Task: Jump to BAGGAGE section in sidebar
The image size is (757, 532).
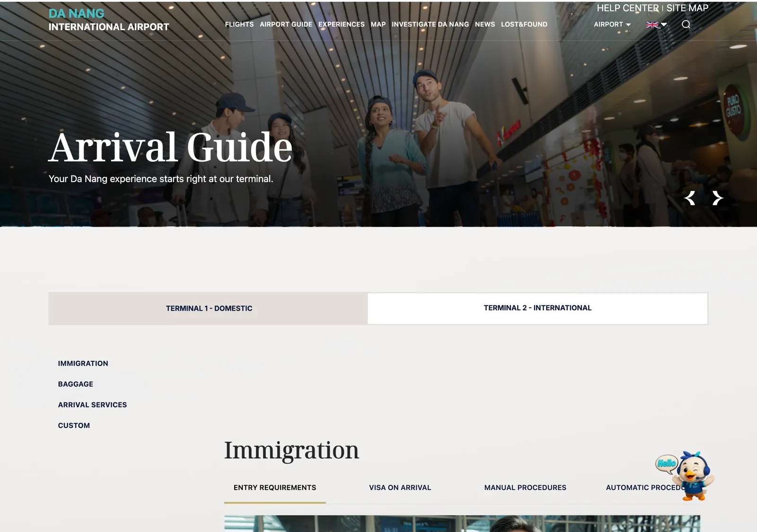Action: 76,384
